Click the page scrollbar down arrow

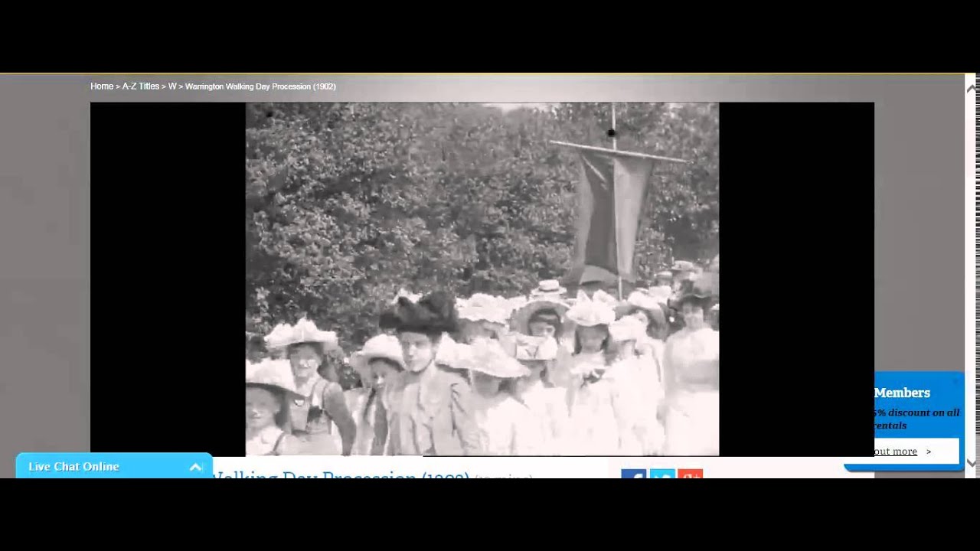point(971,463)
